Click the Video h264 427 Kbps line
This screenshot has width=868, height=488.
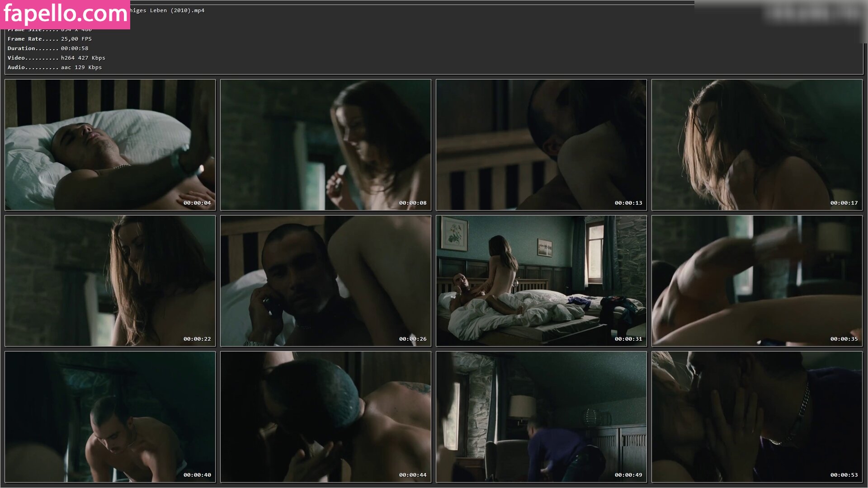pyautogui.click(x=56, y=58)
